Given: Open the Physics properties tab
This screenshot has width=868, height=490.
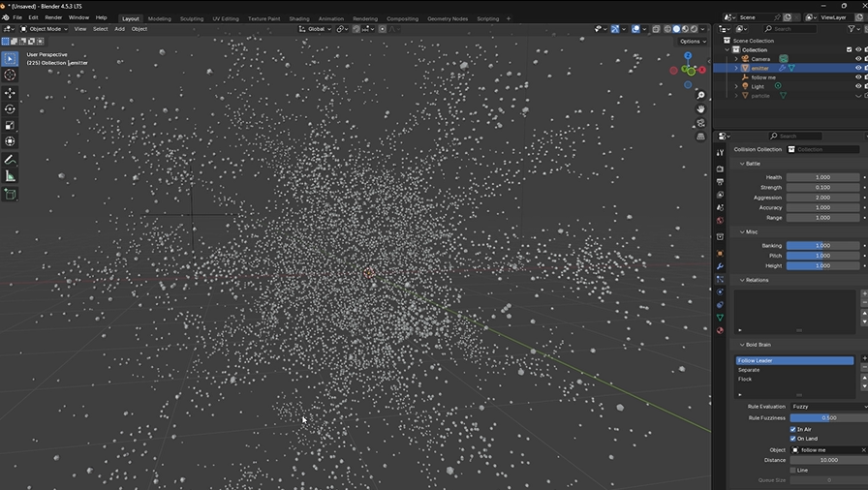Looking at the screenshot, I should tap(720, 292).
